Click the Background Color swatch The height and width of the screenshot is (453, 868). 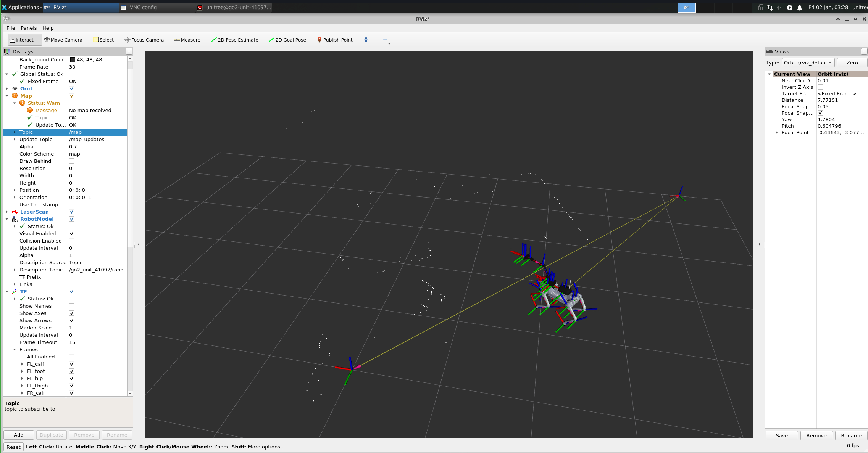point(73,59)
